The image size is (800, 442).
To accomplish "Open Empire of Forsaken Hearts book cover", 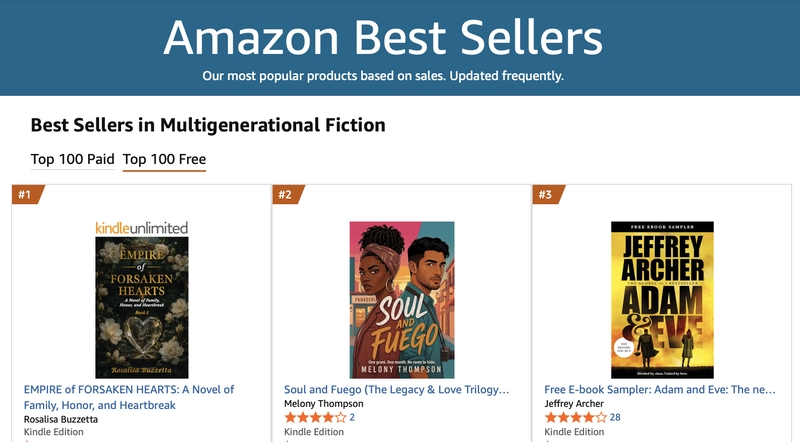I will click(x=142, y=307).
